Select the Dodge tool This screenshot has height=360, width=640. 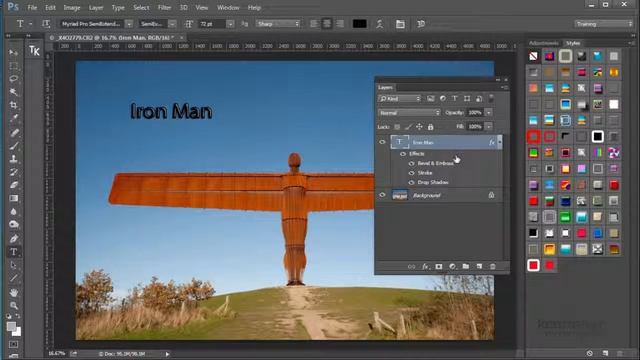click(x=13, y=224)
